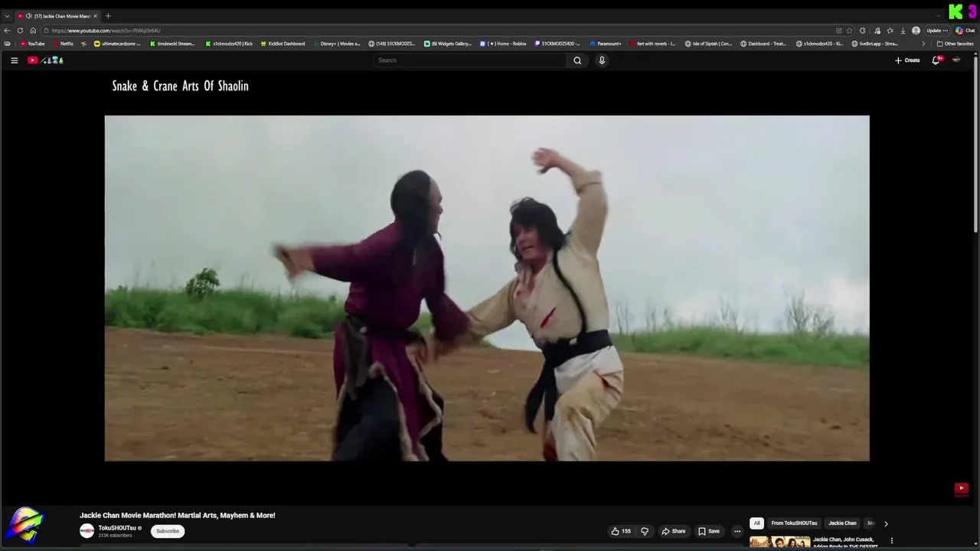Open the YouTube bookmark
This screenshot has height=551, width=980.
[x=32, y=44]
